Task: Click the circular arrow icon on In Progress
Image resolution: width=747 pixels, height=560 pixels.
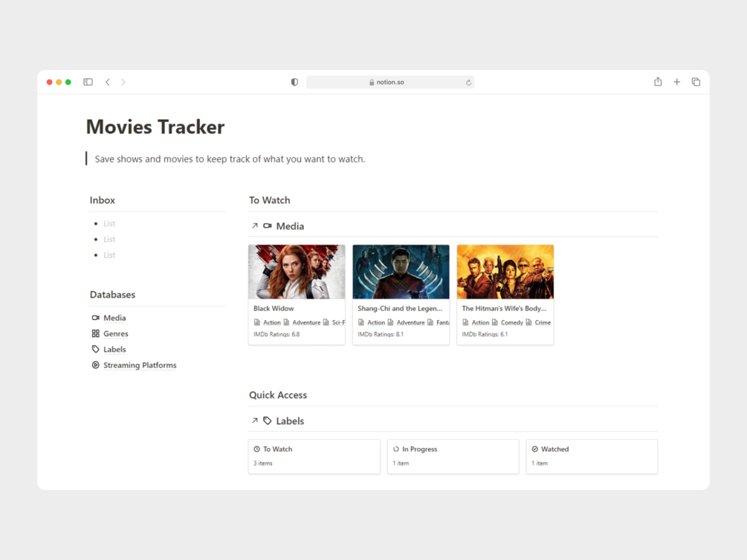Action: (x=396, y=449)
